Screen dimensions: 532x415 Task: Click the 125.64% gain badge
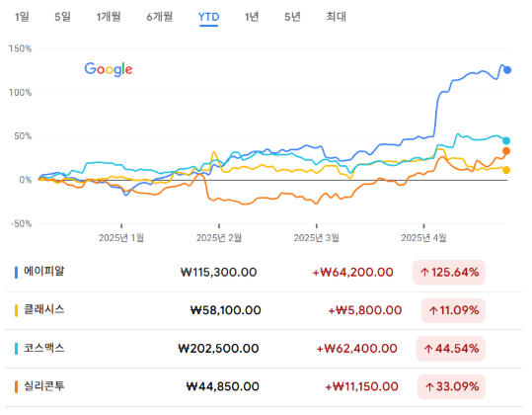[449, 273]
